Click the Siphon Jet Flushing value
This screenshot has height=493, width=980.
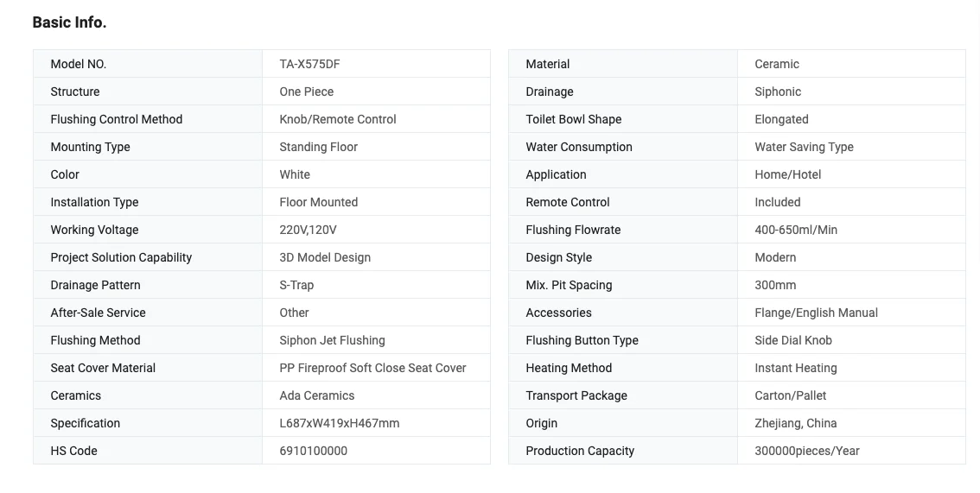coord(332,340)
